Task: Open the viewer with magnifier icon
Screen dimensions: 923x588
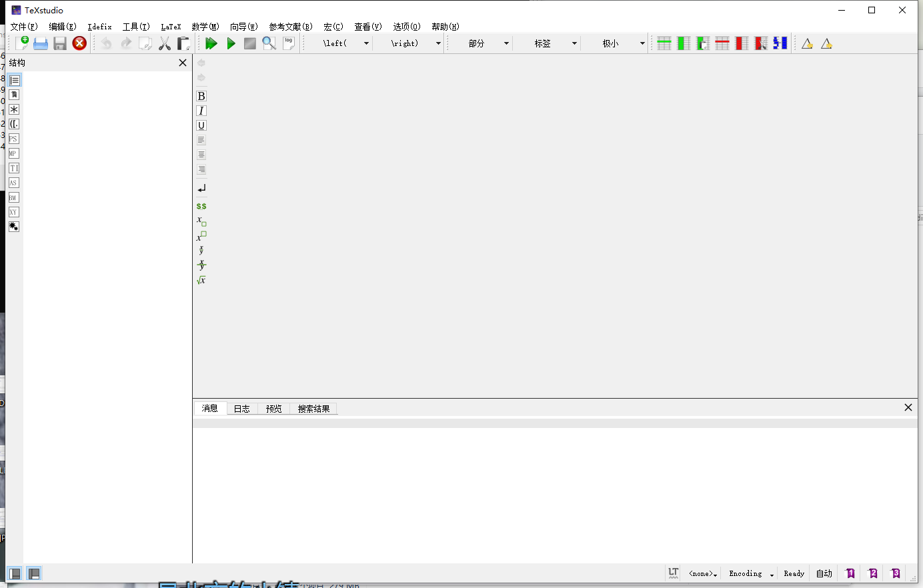Action: pos(269,43)
